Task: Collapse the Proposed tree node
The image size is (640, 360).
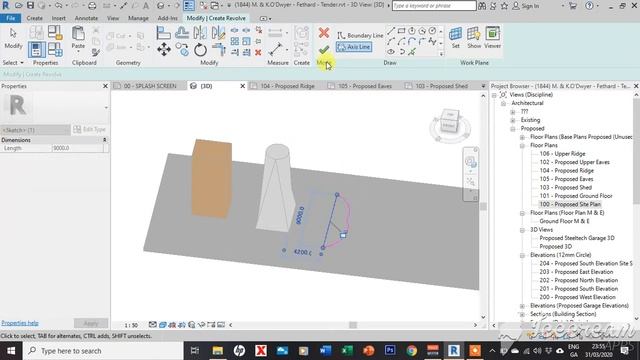Action: (513, 129)
